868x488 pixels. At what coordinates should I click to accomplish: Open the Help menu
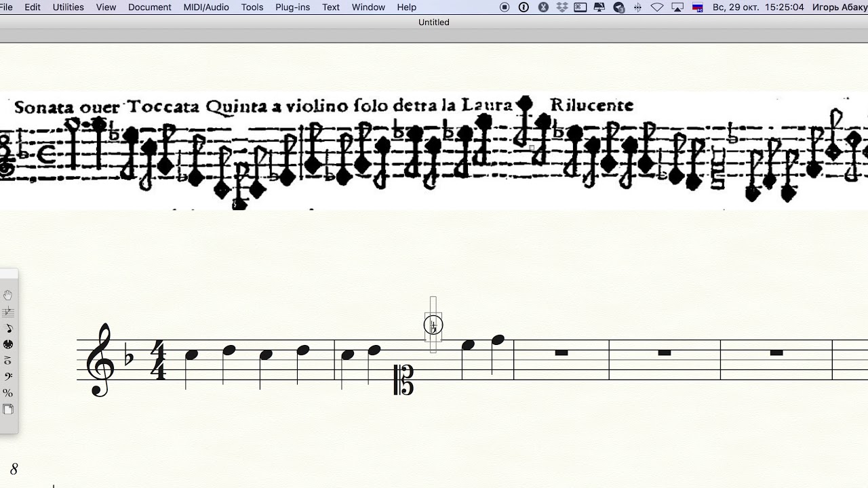coord(407,7)
